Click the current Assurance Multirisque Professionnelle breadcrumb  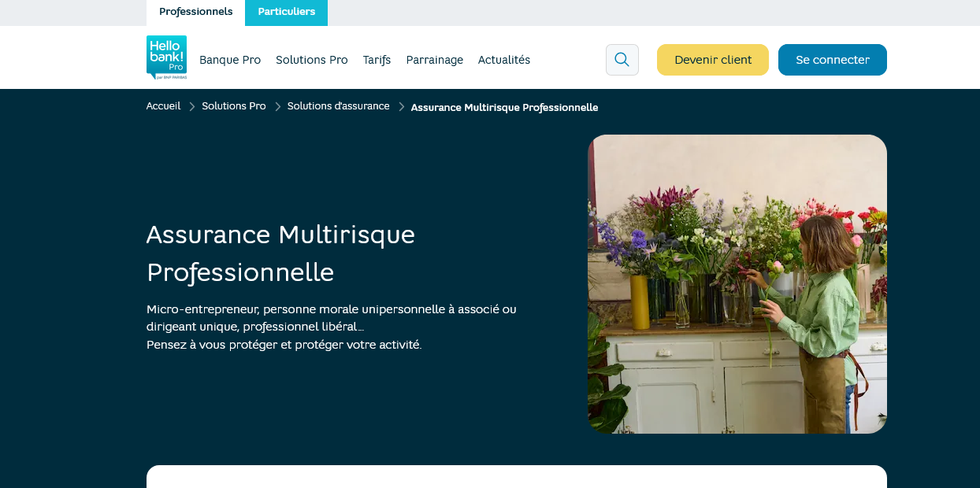(504, 107)
